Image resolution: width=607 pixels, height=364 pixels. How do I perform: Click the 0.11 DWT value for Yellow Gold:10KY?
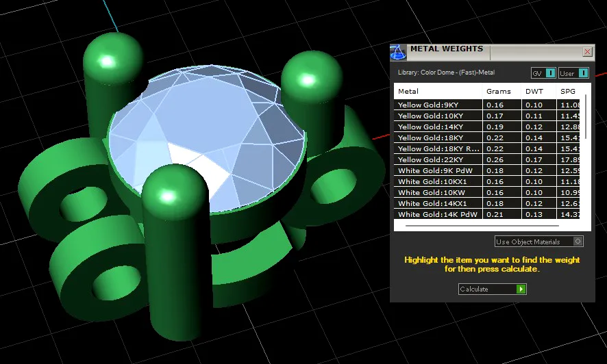pyautogui.click(x=534, y=116)
